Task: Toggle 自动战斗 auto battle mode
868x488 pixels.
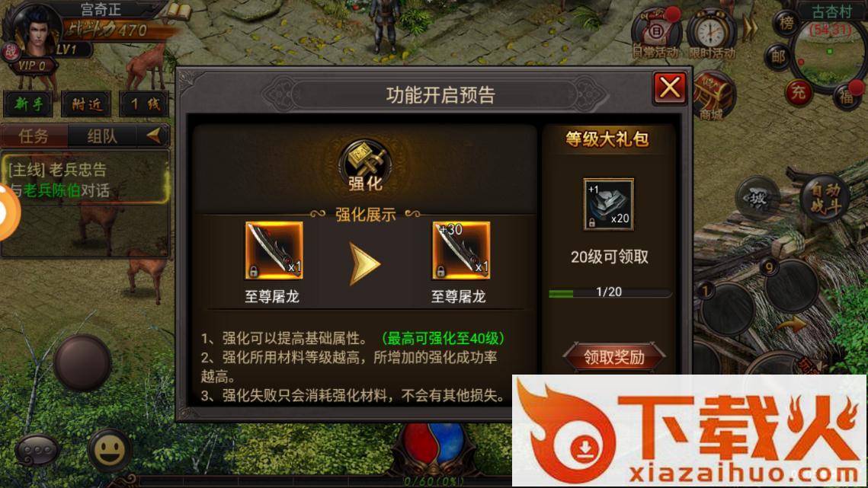Action: tap(825, 198)
